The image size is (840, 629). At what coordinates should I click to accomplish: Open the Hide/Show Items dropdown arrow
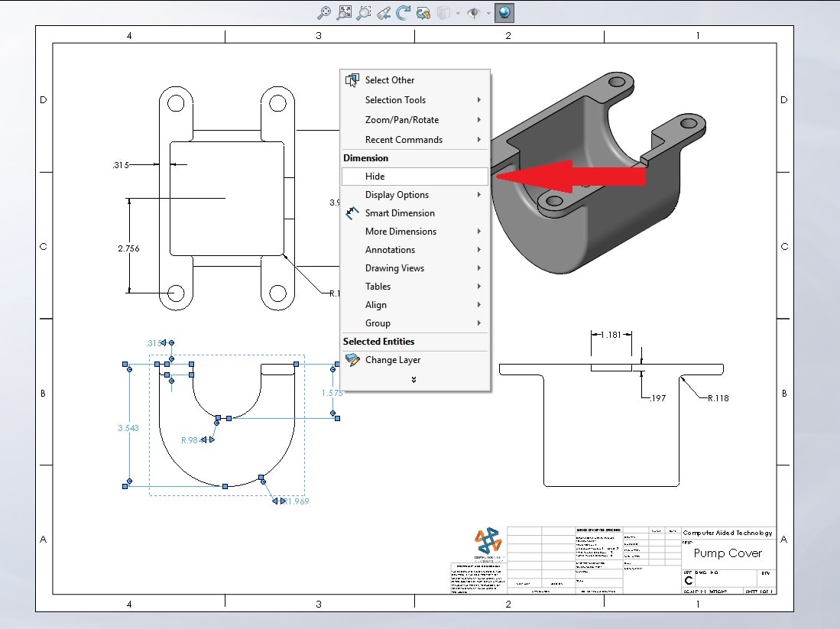[x=488, y=13]
